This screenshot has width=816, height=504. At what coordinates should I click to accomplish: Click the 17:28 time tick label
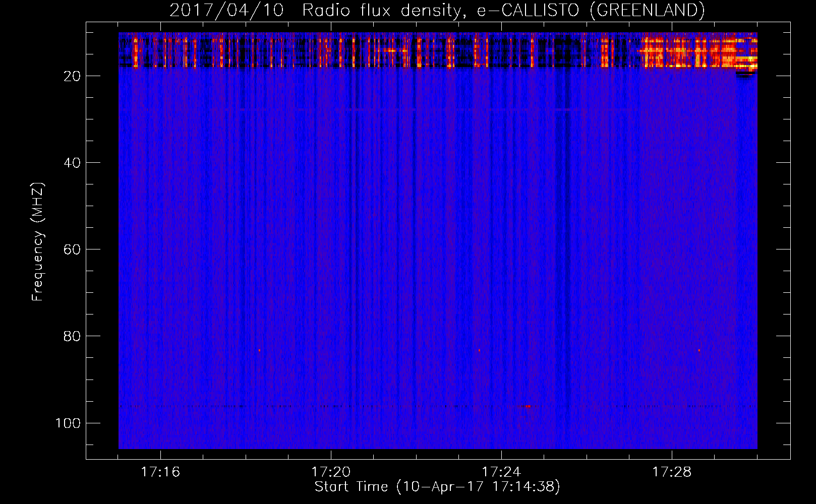coord(672,472)
